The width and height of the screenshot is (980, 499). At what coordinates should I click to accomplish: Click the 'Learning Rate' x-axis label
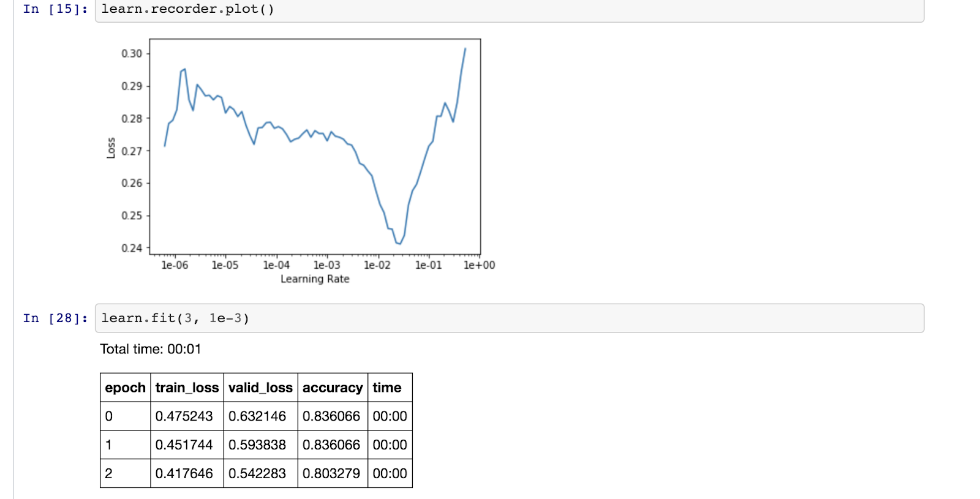pyautogui.click(x=315, y=279)
